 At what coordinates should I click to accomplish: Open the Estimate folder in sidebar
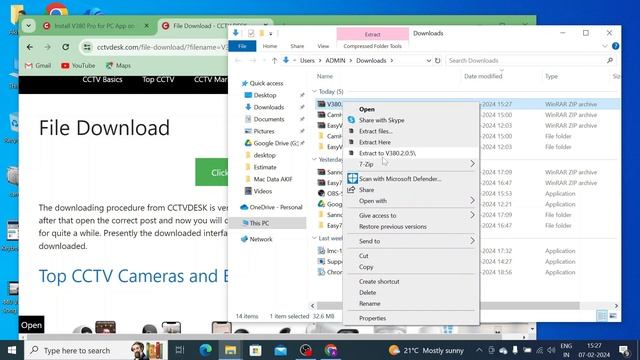(265, 167)
